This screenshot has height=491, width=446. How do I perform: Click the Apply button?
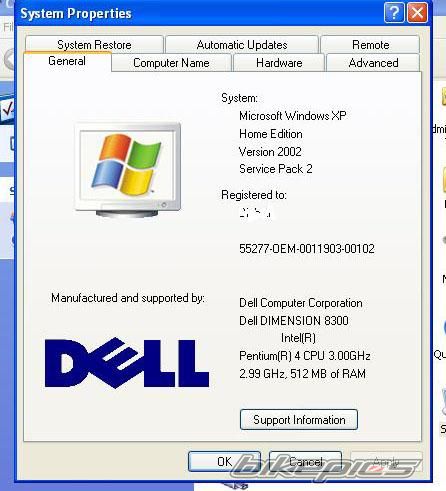pyautogui.click(x=386, y=461)
